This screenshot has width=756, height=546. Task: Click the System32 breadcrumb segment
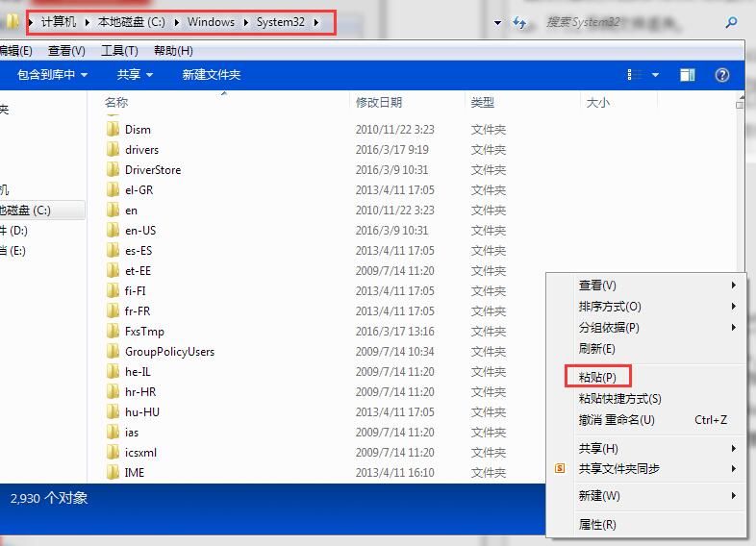coord(281,22)
